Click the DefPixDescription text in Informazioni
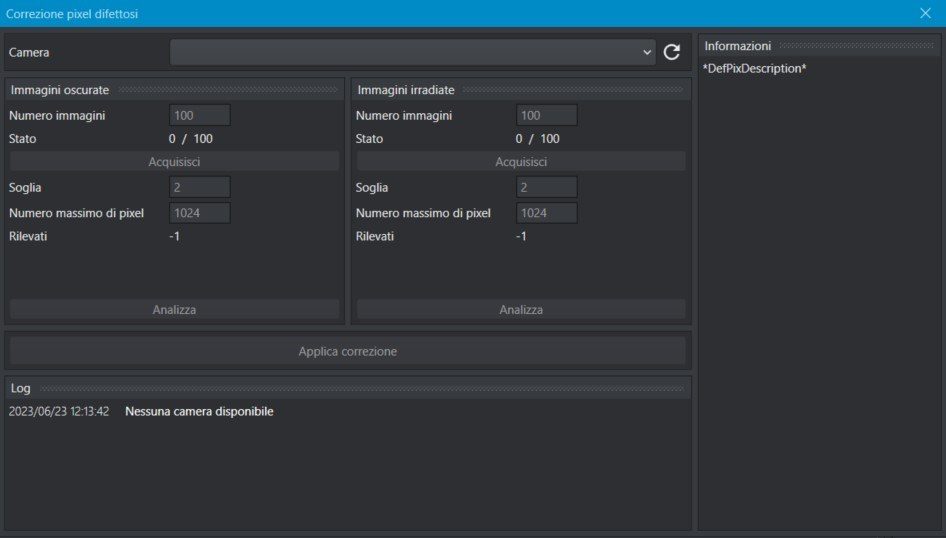This screenshot has height=538, width=946. click(754, 68)
